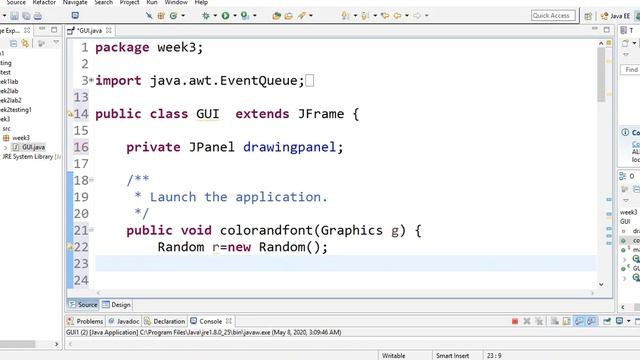This screenshot has width=640, height=360.
Task: Click the Debug bug icon
Action: click(x=206, y=16)
